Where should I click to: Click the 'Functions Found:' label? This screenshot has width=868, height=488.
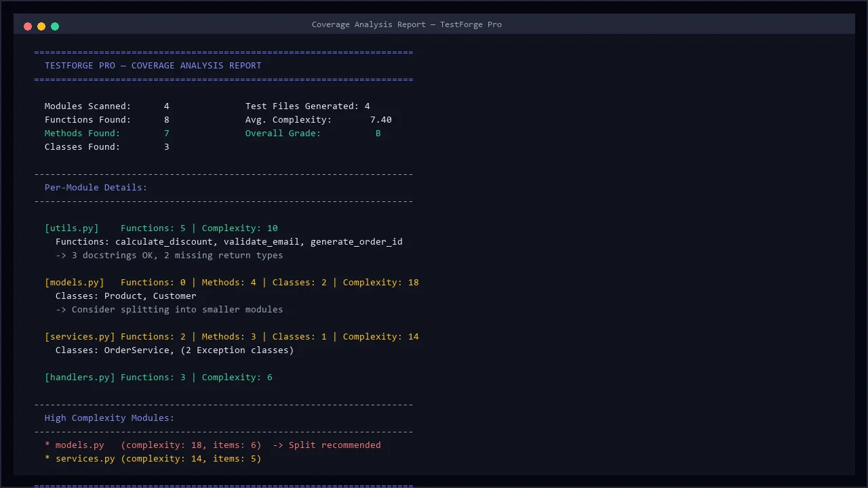(x=88, y=120)
